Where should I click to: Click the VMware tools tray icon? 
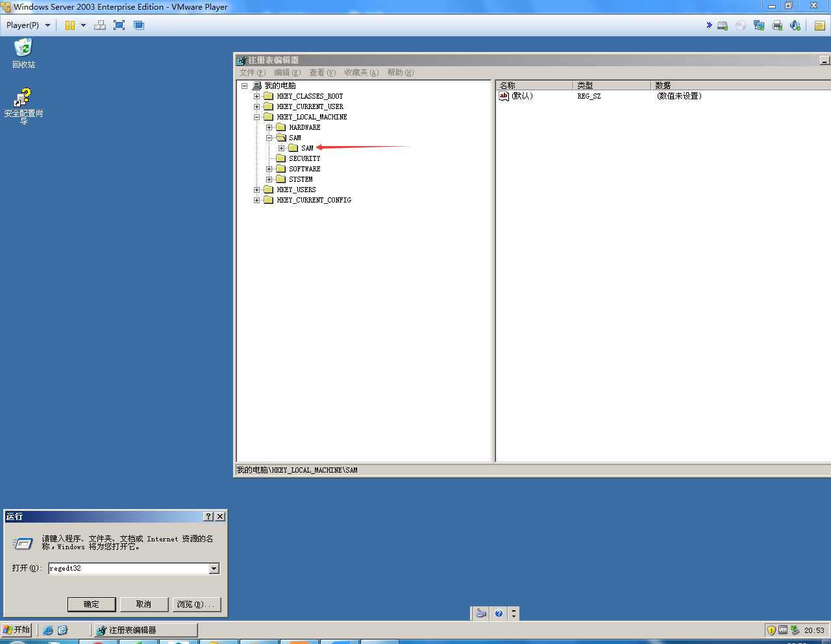pos(783,630)
